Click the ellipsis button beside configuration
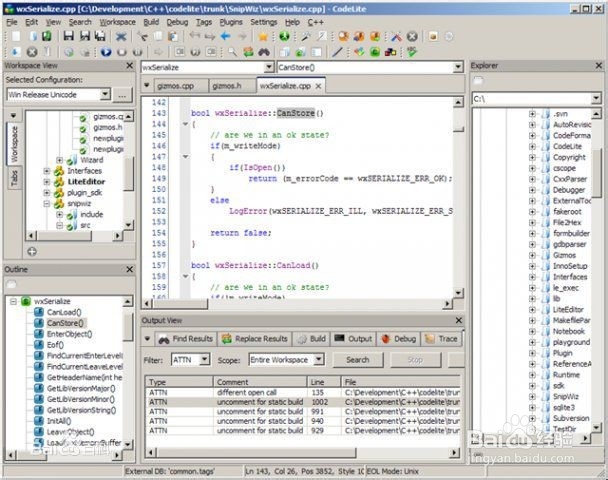The image size is (608, 480). coord(122,95)
